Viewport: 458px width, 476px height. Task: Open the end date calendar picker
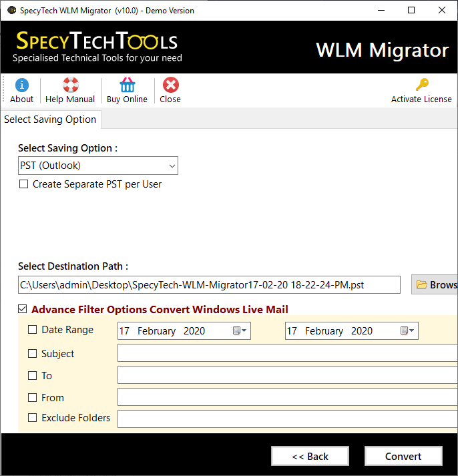[x=407, y=330]
